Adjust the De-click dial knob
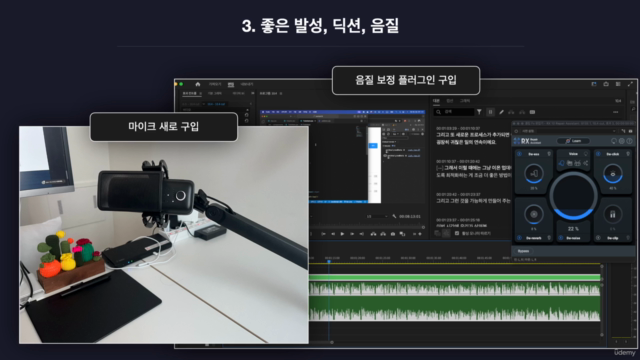640x360 pixels. (x=613, y=173)
